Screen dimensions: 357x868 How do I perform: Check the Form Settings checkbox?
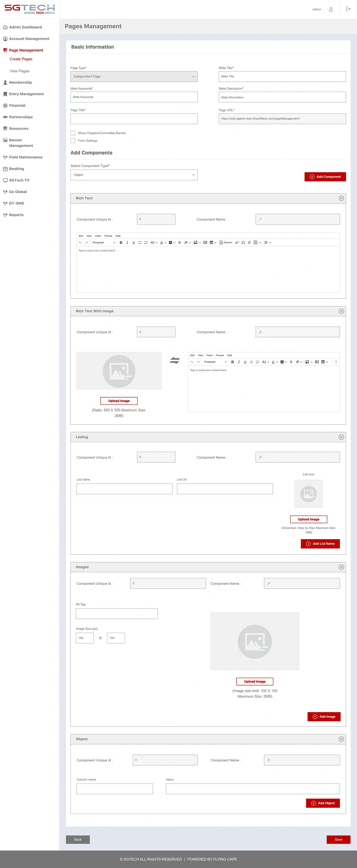pos(73,140)
